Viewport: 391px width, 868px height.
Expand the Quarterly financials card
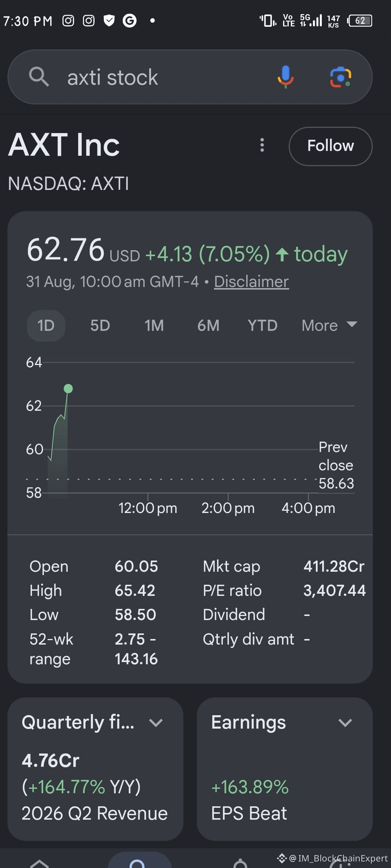[156, 723]
